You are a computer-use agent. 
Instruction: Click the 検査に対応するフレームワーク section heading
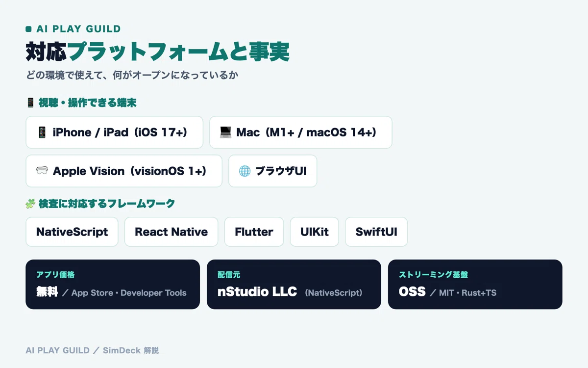(x=106, y=204)
